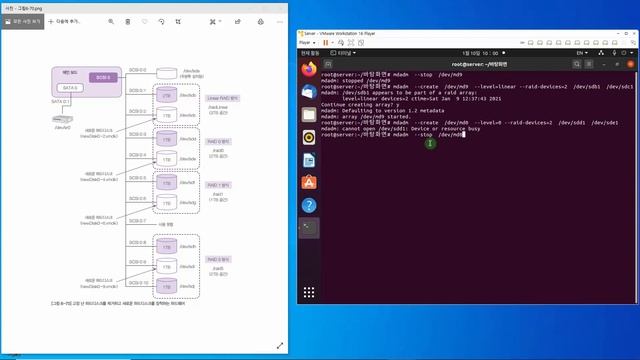Click the send Ctrl+Alt+Del icon in VMware
The image size is (640, 360).
click(x=341, y=42)
